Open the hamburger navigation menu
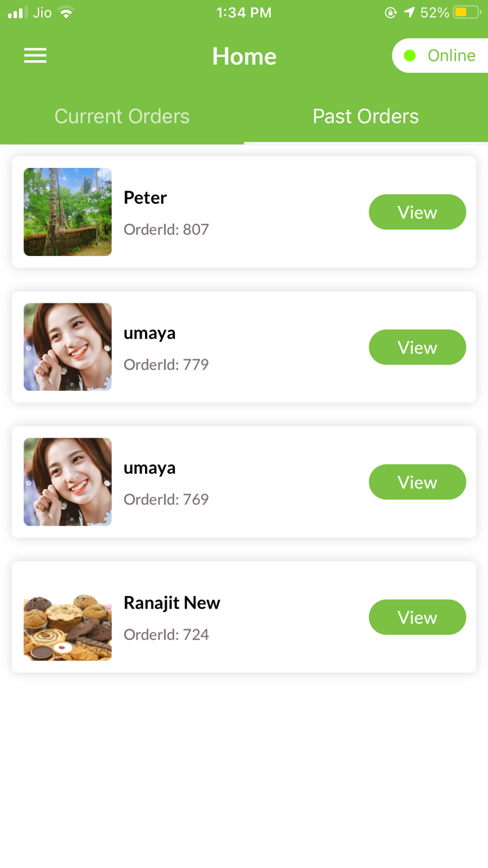Screen dimensions: 488x868 (x=35, y=56)
